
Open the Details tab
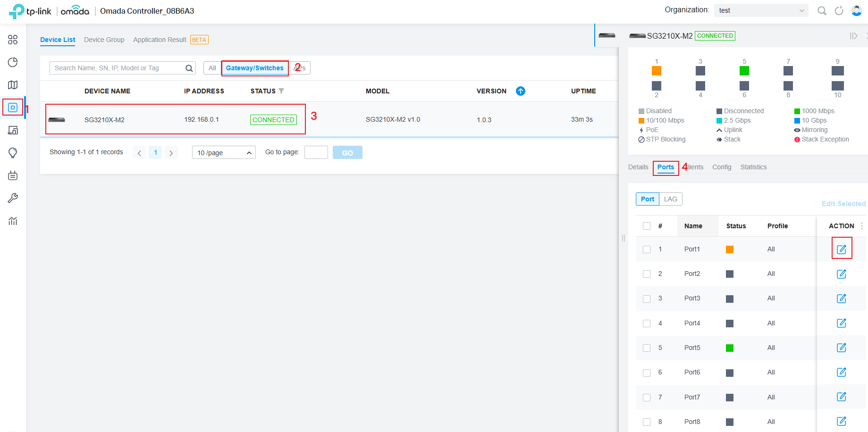pos(638,167)
